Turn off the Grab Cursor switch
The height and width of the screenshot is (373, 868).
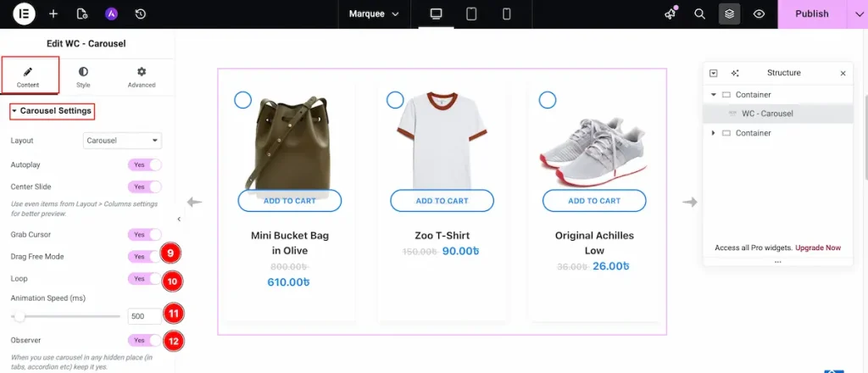[x=144, y=234]
